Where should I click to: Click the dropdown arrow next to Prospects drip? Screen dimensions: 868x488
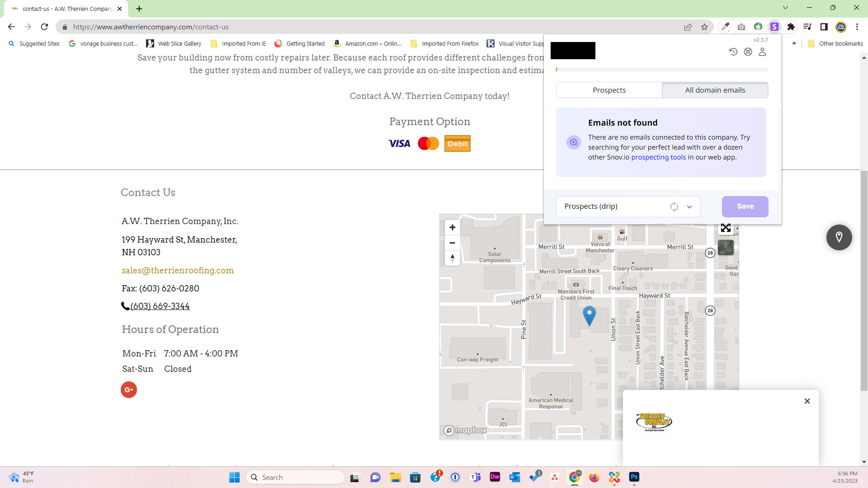[690, 206]
